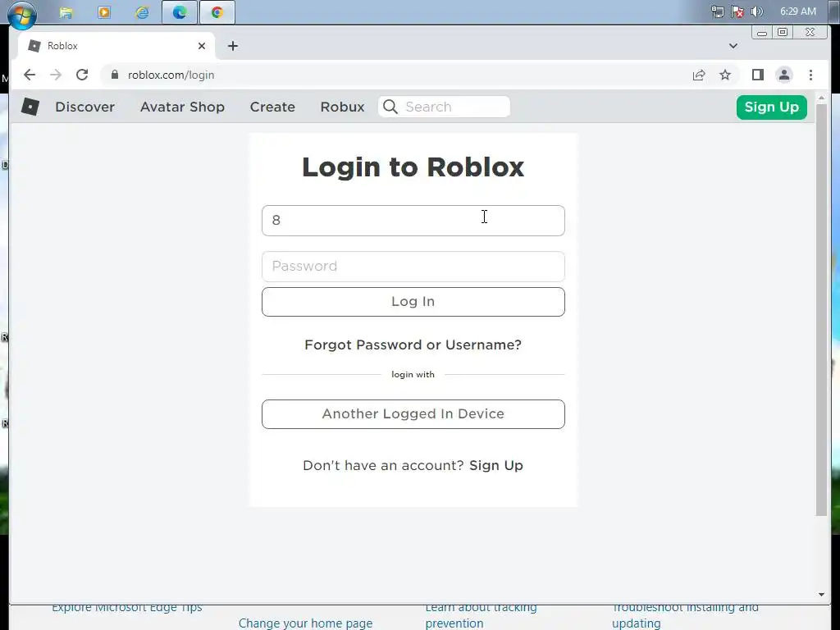The width and height of the screenshot is (840, 630).
Task: Open Change your home page link in Edge window
Action: tap(305, 623)
